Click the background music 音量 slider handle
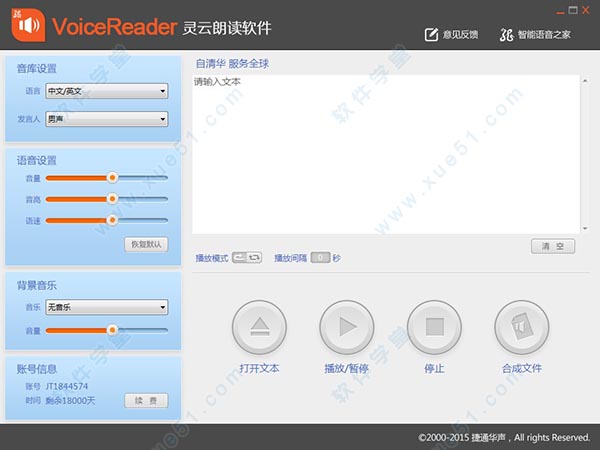The image size is (600, 450). (112, 330)
